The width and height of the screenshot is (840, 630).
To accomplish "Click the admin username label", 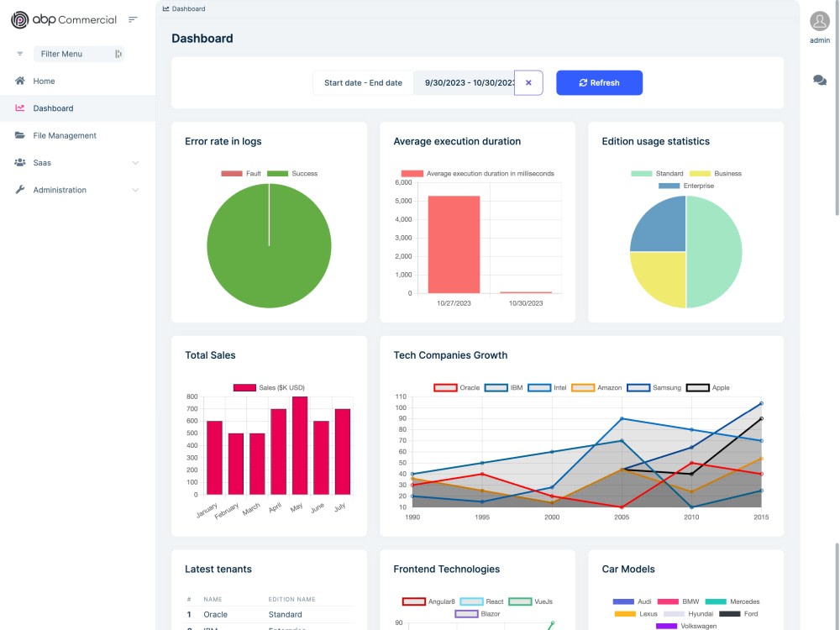I will [820, 40].
